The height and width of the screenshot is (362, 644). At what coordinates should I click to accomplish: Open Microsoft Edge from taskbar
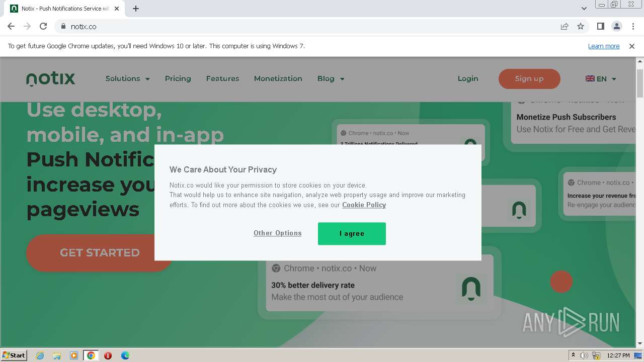pyautogui.click(x=125, y=355)
